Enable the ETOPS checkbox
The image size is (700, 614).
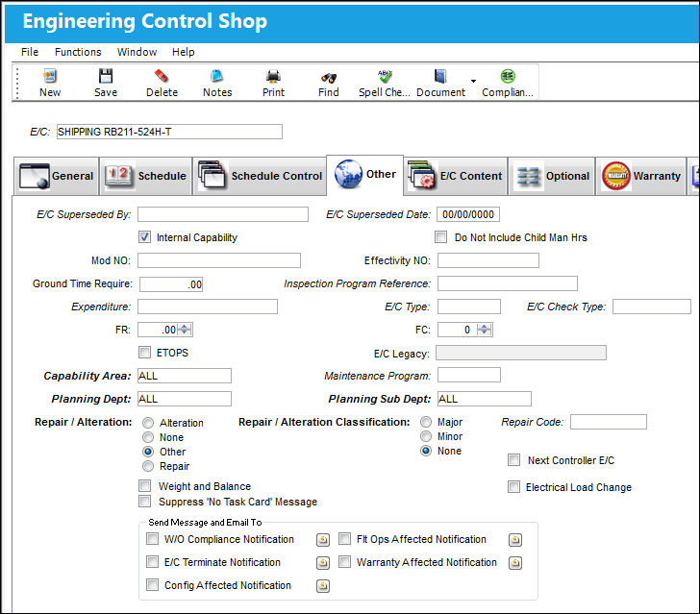coord(144,353)
